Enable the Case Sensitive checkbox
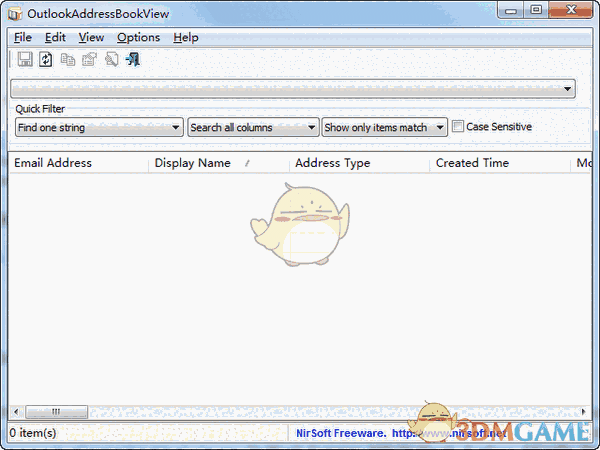The height and width of the screenshot is (450, 600). [x=458, y=126]
